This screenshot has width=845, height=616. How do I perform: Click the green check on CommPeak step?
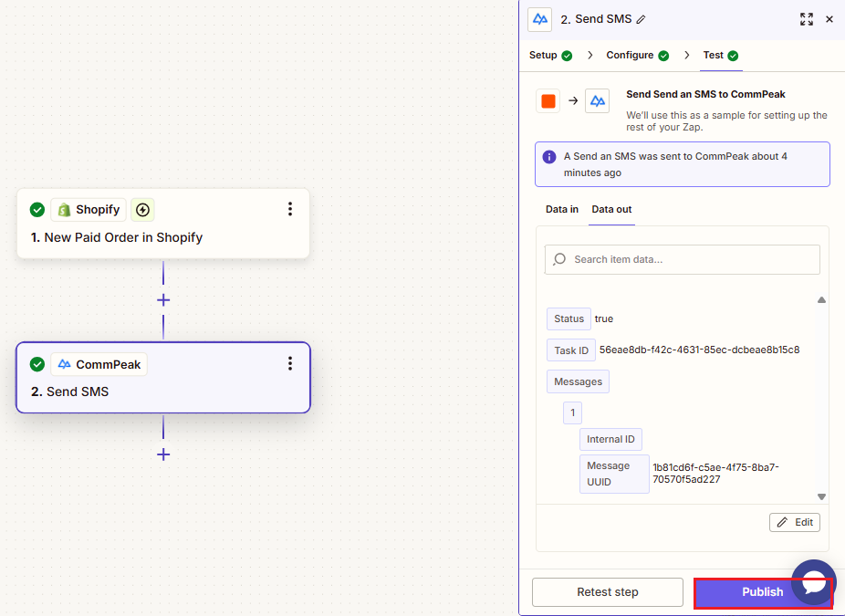(x=37, y=364)
